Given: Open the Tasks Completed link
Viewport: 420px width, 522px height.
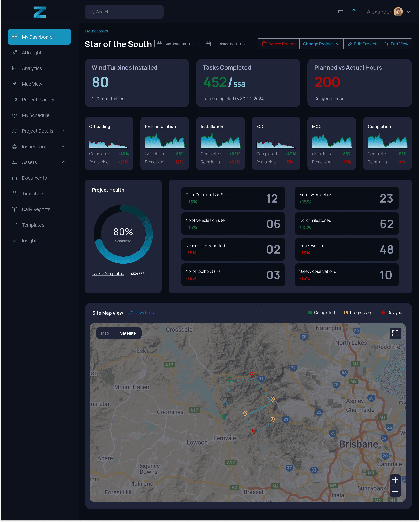Looking at the screenshot, I should click(108, 274).
